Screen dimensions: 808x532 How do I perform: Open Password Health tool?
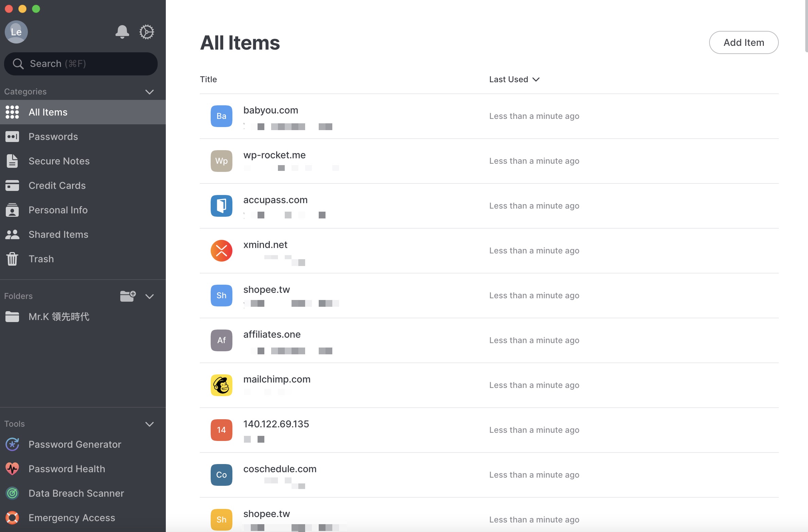click(83, 469)
